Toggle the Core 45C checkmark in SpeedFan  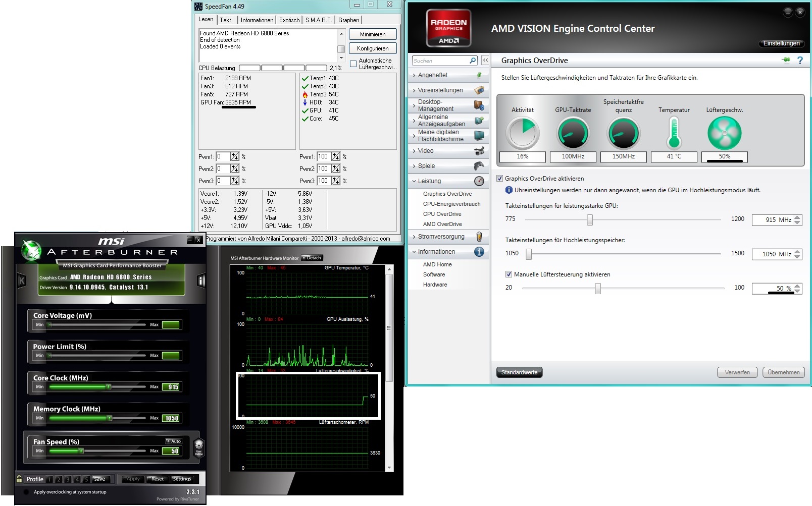tap(305, 119)
